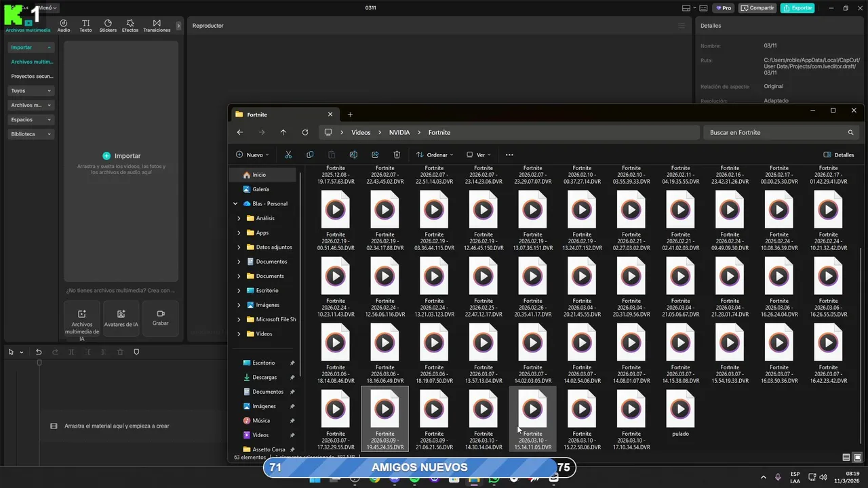
Task: Close the Fortnite Explorer tab
Action: [x=330, y=114]
